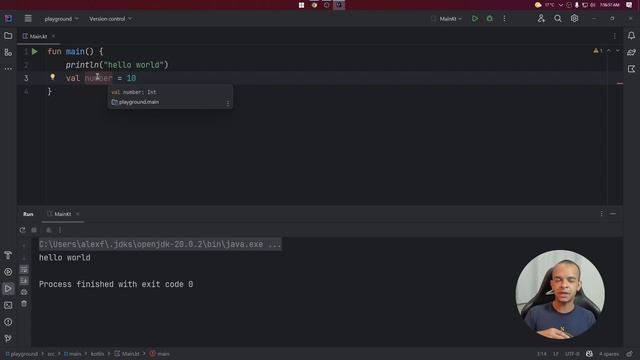Screen dimensions: 640x360
Task: Open more options in documentation popup
Action: click(x=228, y=103)
